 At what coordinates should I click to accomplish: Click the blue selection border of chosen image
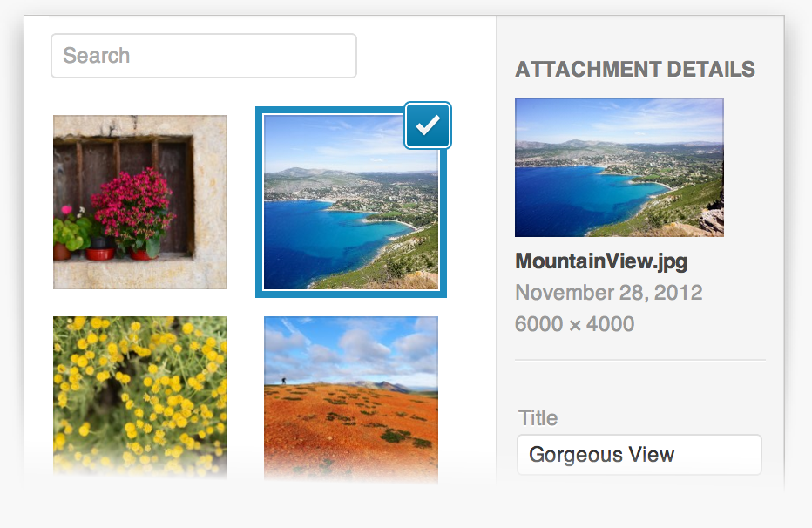[351, 294]
